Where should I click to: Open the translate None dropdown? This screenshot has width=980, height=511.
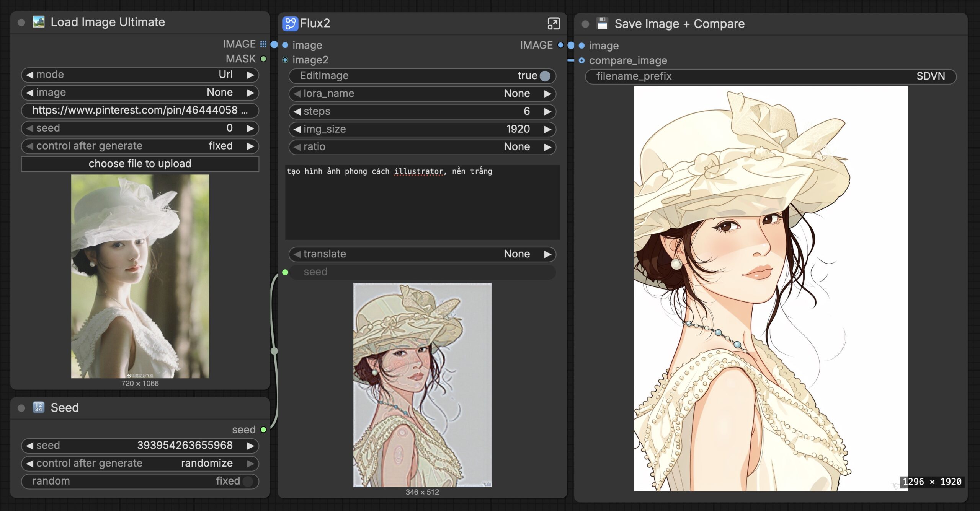point(422,254)
